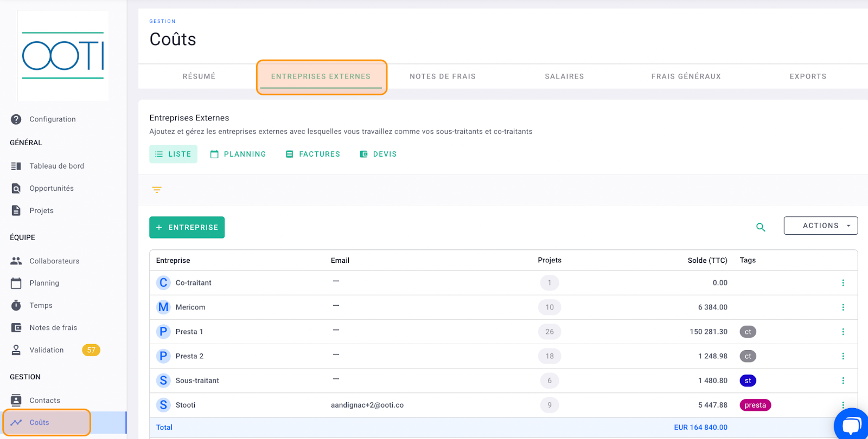
Task: Click the projects count 26
Action: [x=550, y=332]
